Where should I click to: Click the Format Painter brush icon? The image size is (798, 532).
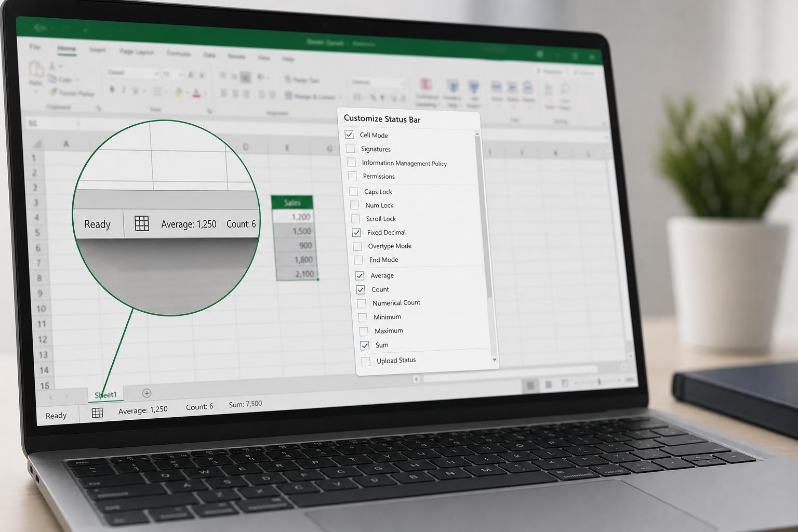tap(53, 92)
